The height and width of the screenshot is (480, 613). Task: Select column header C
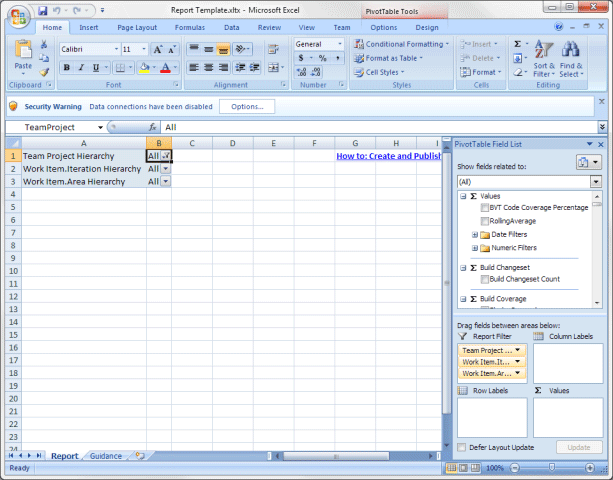(x=192, y=143)
